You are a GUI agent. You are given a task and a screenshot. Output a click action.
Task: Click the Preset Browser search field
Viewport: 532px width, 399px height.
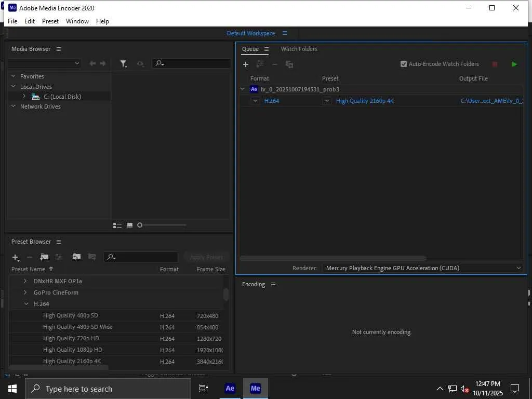coord(140,257)
